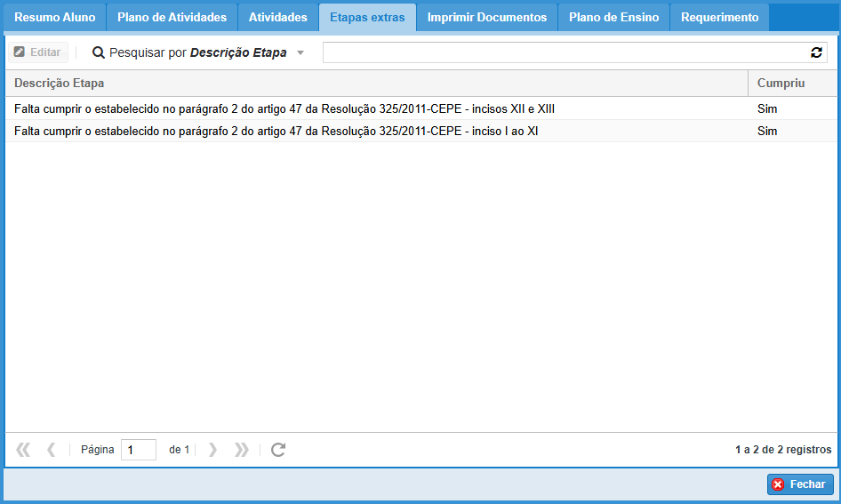Viewport: 841px width, 504px height.
Task: Click the page number input box
Action: 139,450
